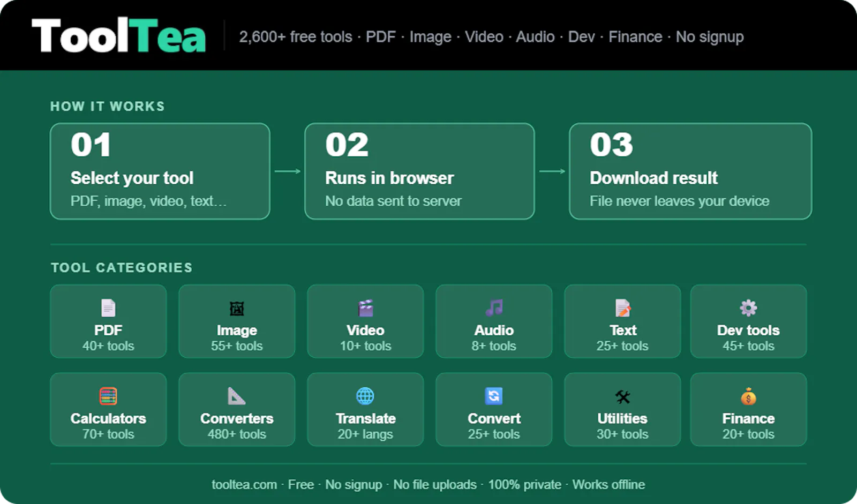Click the Utilities hammer and wrench icon
This screenshot has height=504, width=857.
tap(622, 397)
